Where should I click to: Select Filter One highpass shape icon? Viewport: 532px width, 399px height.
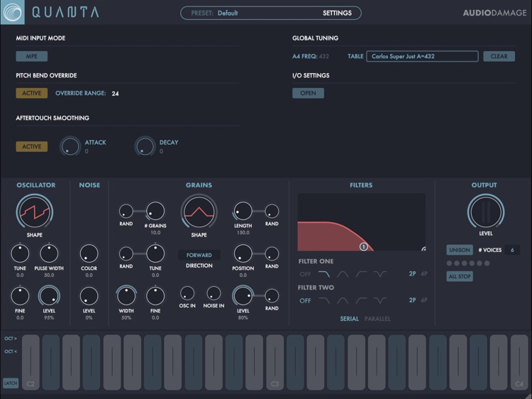(x=361, y=274)
